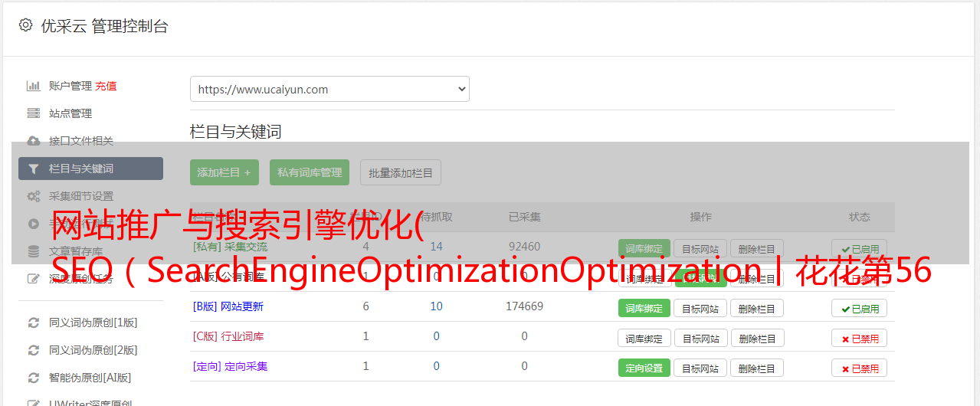Toggle 已启用 status for 网站更新
The width and height of the screenshot is (980, 406).
click(x=860, y=308)
